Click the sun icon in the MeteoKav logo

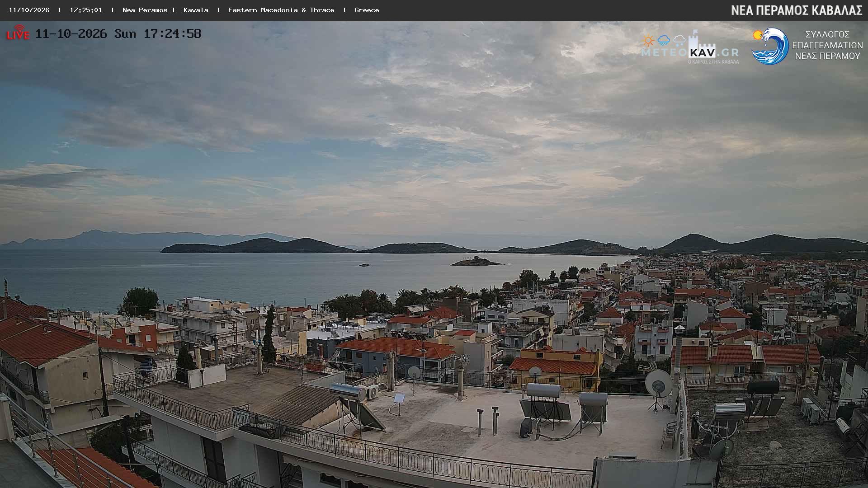648,41
